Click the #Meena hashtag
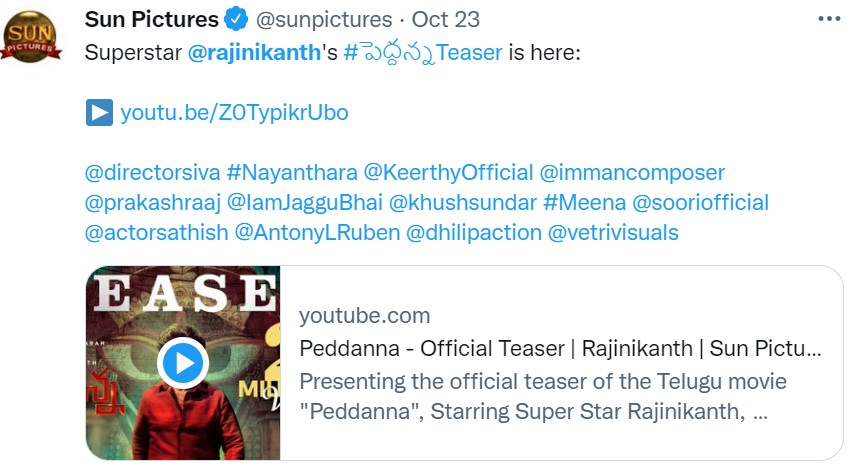Image resolution: width=867 pixels, height=466 pixels. [583, 203]
